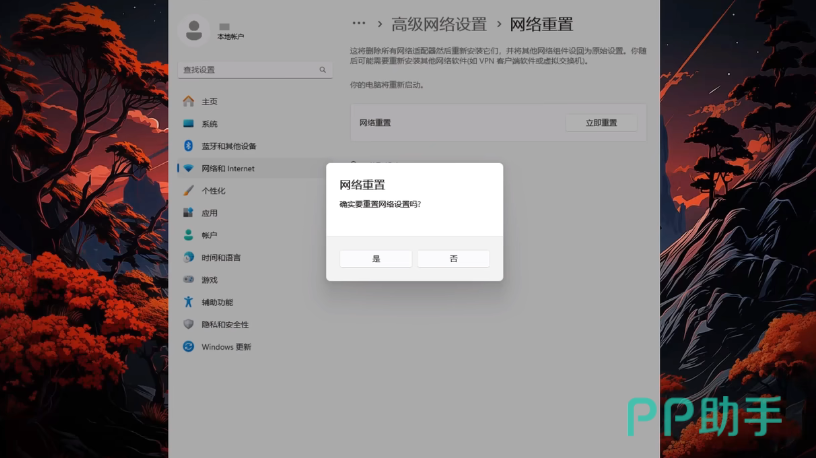This screenshot has width=816, height=458.
Task: Expand the breadcrumb ellipsis menu
Action: click(358, 23)
